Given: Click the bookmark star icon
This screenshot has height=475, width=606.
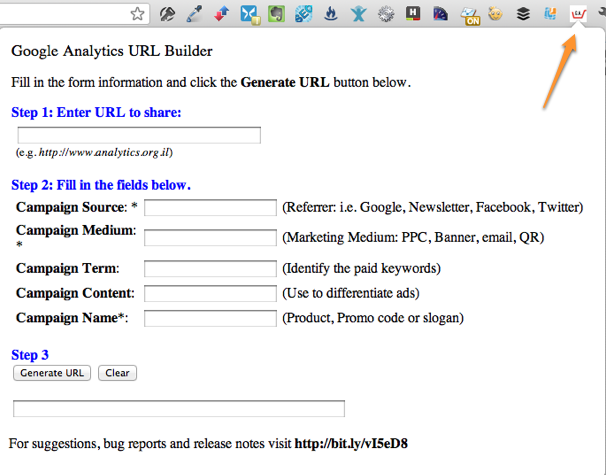Looking at the screenshot, I should coord(138,14).
